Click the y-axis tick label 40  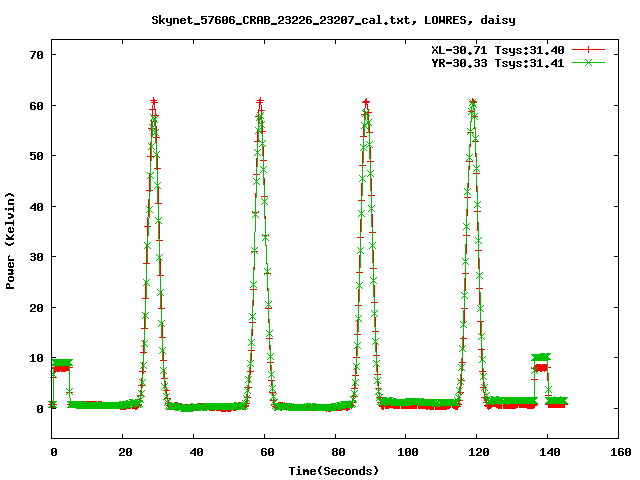(x=36, y=207)
